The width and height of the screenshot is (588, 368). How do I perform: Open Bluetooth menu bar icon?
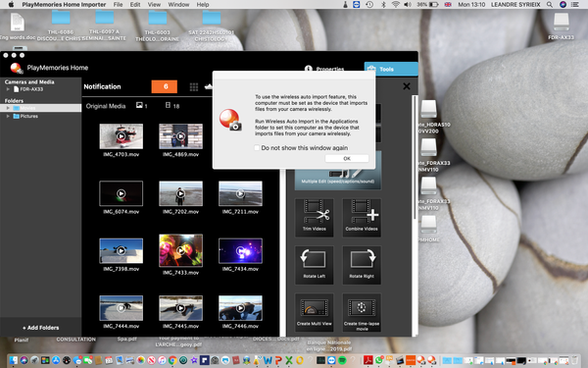pos(383,5)
